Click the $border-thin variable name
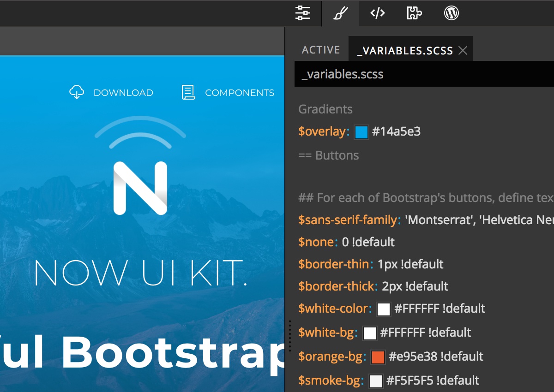 click(334, 264)
